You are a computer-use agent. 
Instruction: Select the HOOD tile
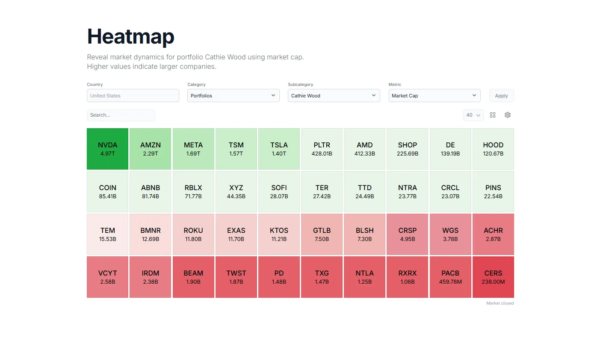[493, 149]
